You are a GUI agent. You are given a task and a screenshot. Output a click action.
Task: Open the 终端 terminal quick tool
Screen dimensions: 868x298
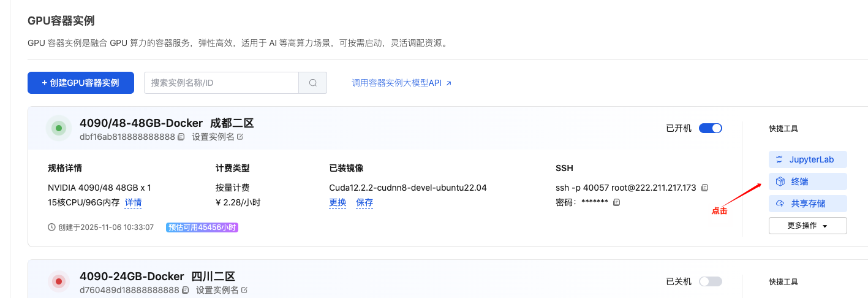(807, 181)
